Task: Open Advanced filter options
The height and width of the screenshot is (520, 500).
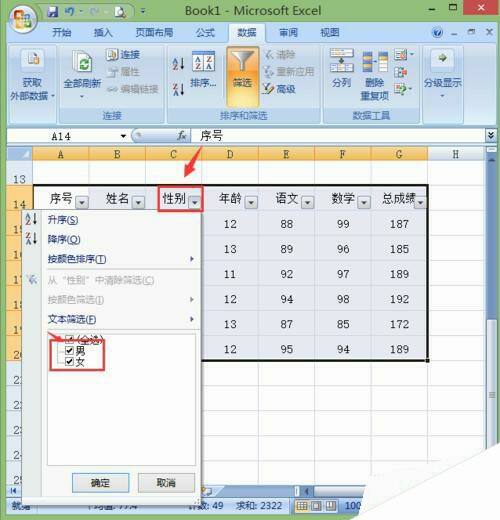Action: 279,89
